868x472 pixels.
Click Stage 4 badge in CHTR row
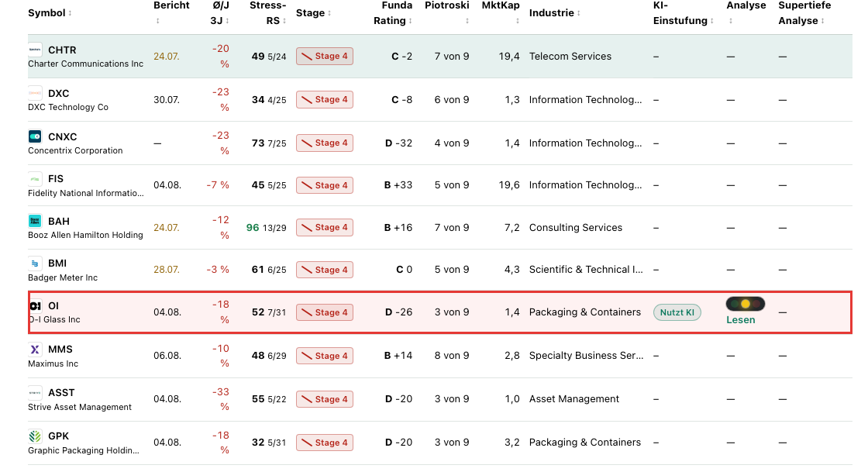(325, 56)
